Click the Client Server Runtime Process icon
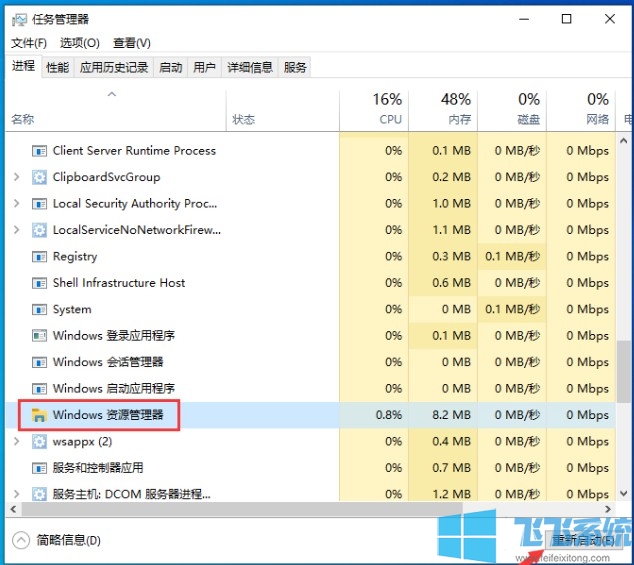This screenshot has height=565, width=634. point(39,151)
